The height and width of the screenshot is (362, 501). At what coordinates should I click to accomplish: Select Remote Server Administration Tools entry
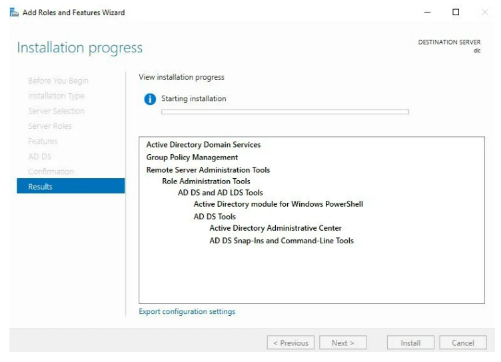coord(208,170)
